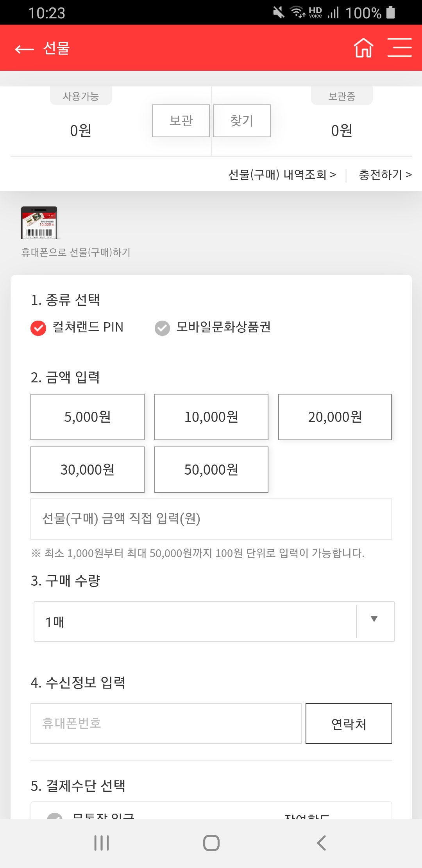Tap the mobile gift voucher thumbnail
The image size is (422, 868).
(x=39, y=223)
